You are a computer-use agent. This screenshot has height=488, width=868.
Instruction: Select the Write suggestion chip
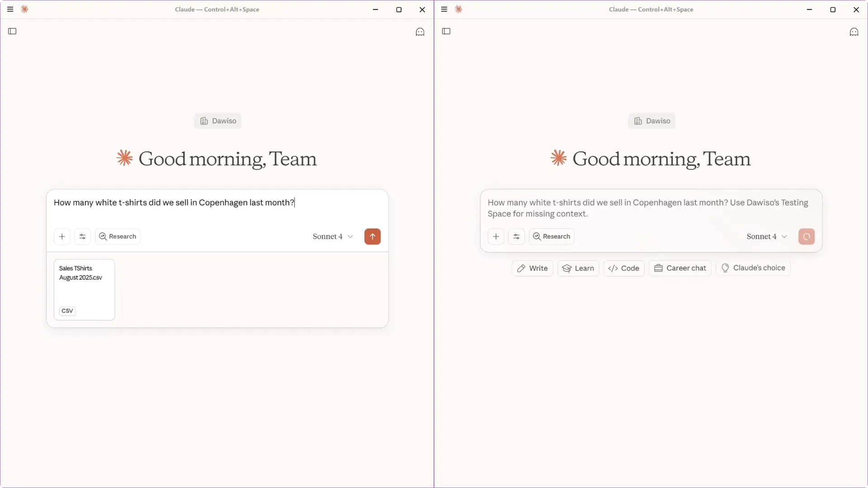point(533,268)
